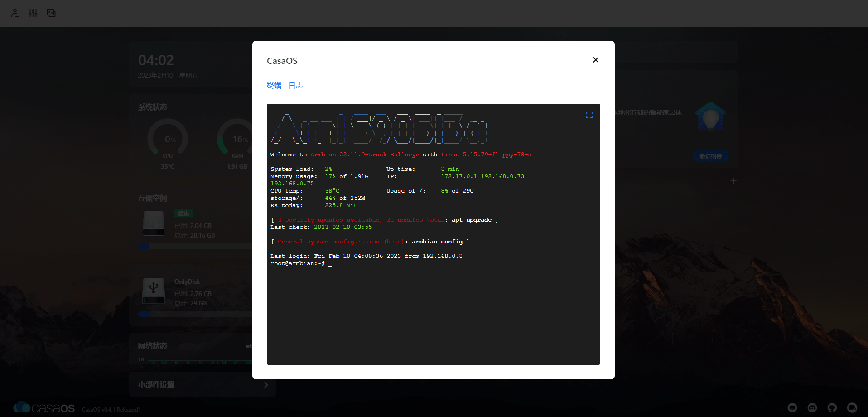Open the feedback message icon
The height and width of the screenshot is (417, 868).
point(792,407)
